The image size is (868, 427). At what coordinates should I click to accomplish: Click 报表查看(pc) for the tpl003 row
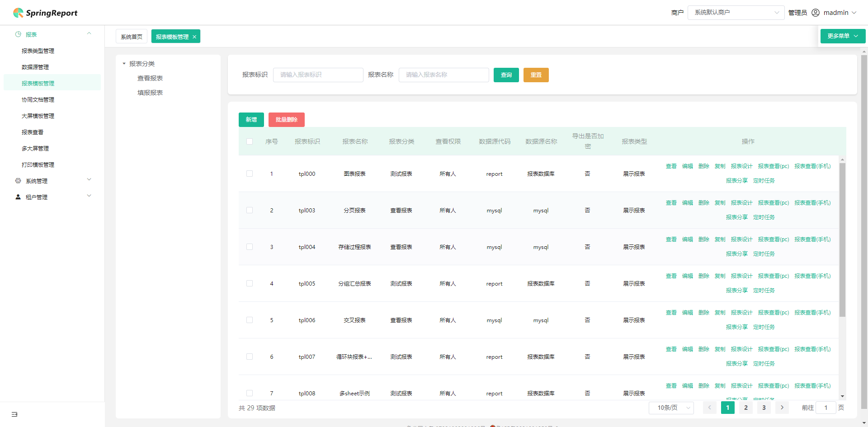[774, 203]
